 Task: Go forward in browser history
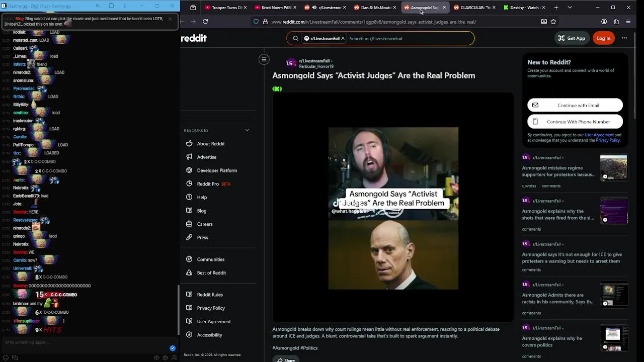(194, 22)
